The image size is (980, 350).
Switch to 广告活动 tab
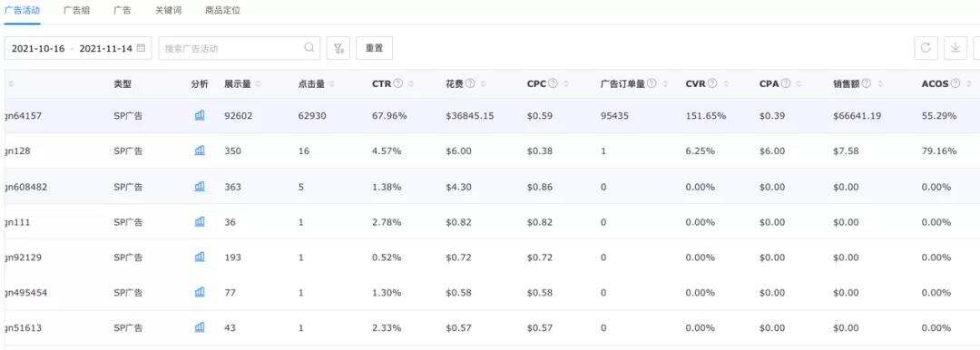tap(23, 11)
